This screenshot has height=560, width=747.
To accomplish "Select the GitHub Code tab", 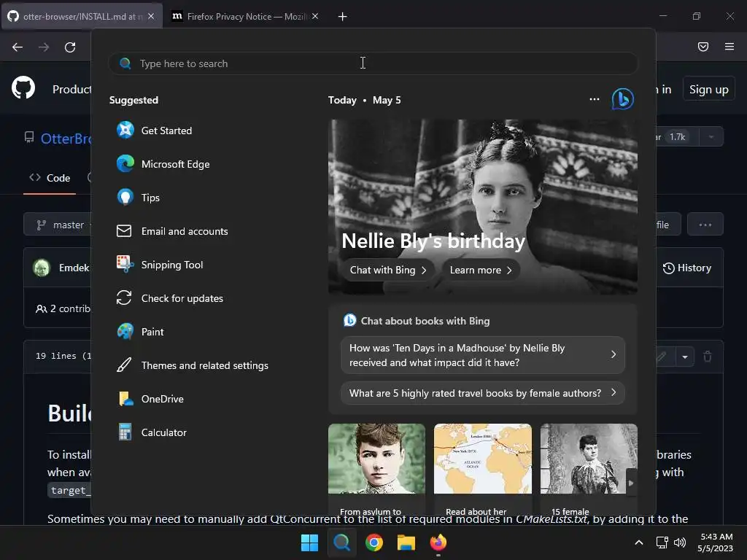I will pos(50,178).
